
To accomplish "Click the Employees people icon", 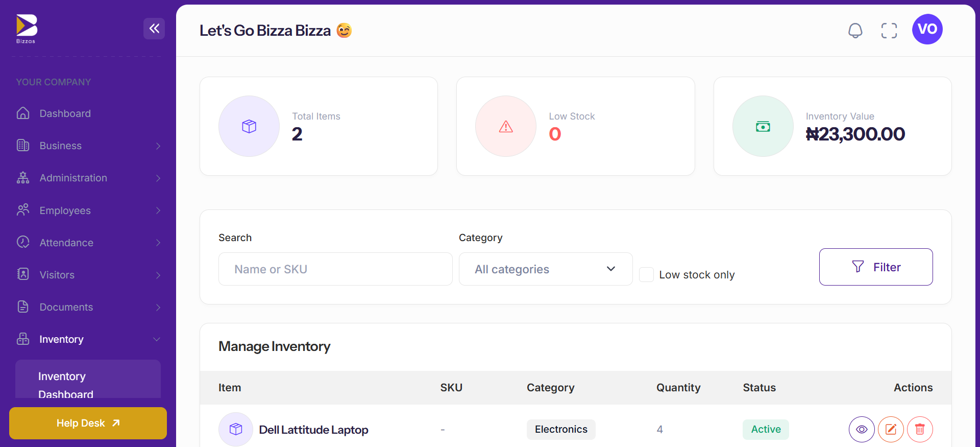I will coord(23,210).
